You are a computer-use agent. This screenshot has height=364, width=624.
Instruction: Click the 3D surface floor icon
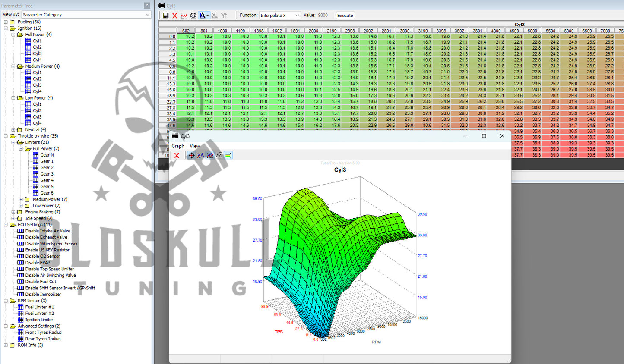coord(219,155)
